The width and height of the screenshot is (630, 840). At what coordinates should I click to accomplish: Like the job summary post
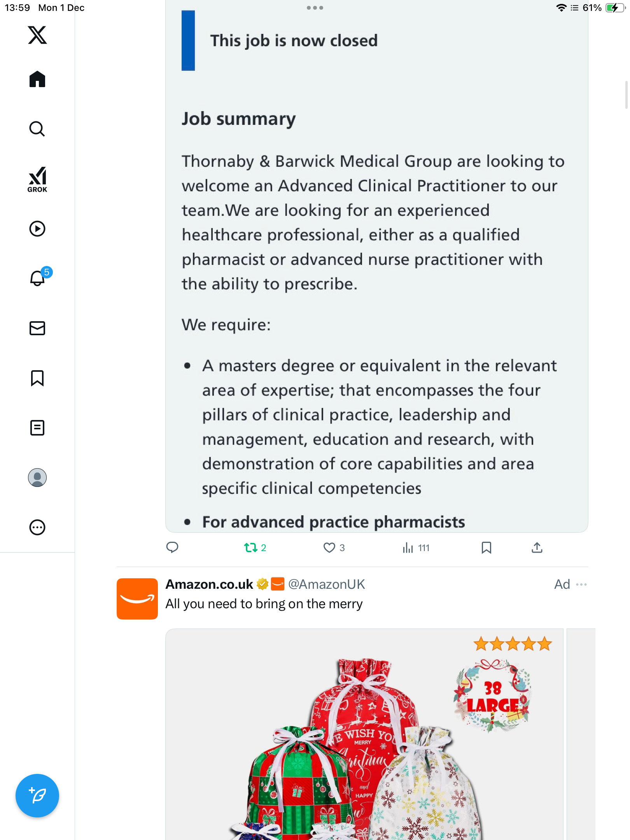click(x=329, y=548)
